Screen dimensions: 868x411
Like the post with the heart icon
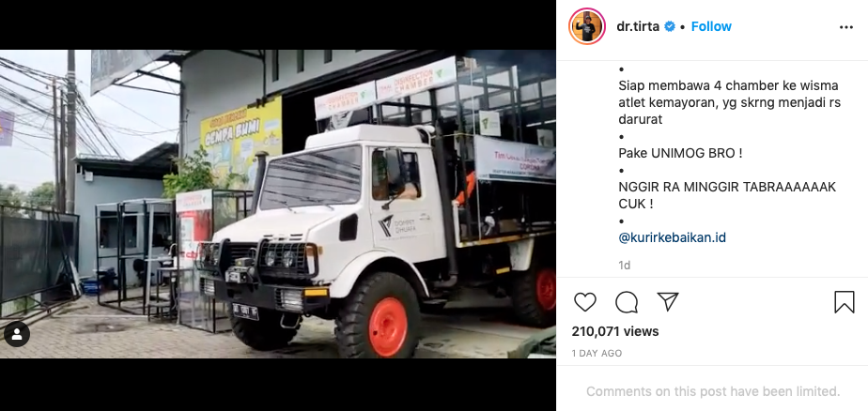click(584, 302)
